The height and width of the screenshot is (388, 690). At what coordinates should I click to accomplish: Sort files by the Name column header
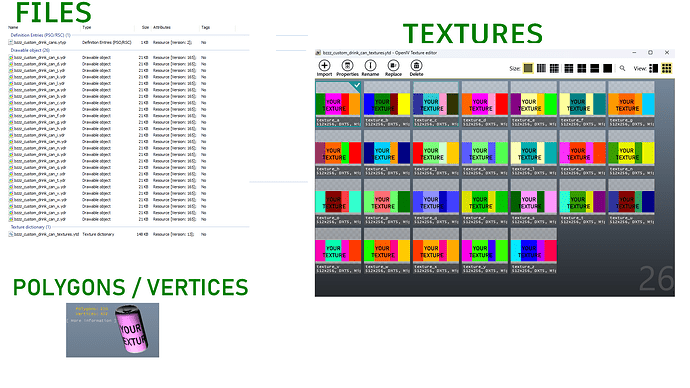click(13, 27)
